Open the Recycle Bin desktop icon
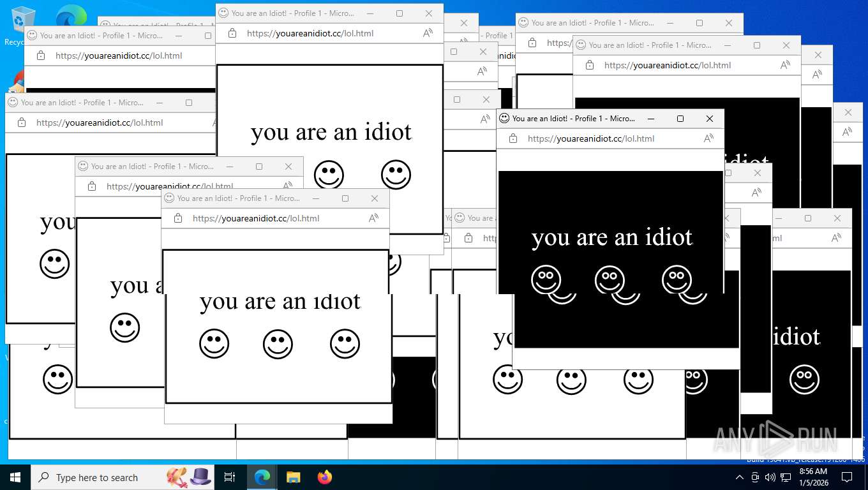Image resolution: width=868 pixels, height=490 pixels. coord(24,26)
